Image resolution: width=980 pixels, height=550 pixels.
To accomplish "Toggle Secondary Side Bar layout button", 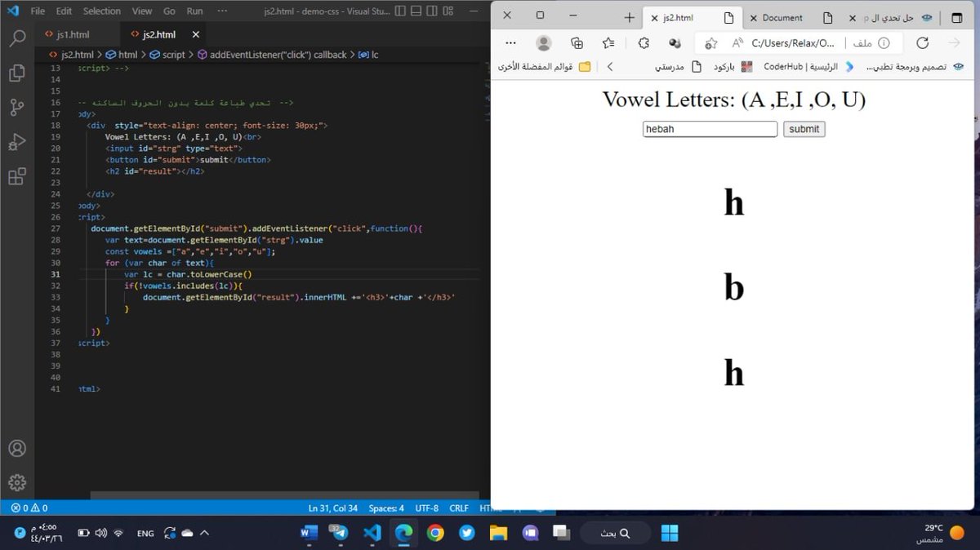I will tap(432, 11).
